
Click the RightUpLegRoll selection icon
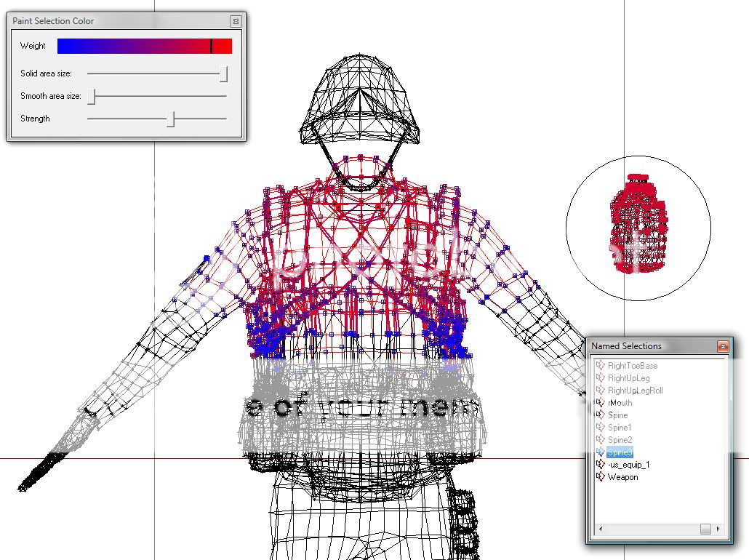click(601, 391)
